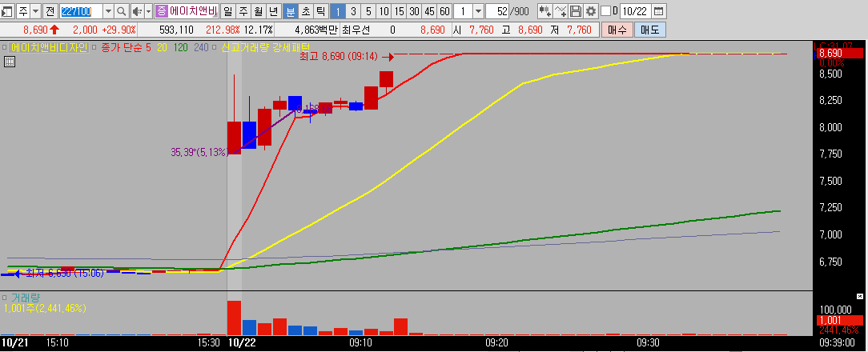Click the date field showing 10/22

click(634, 10)
